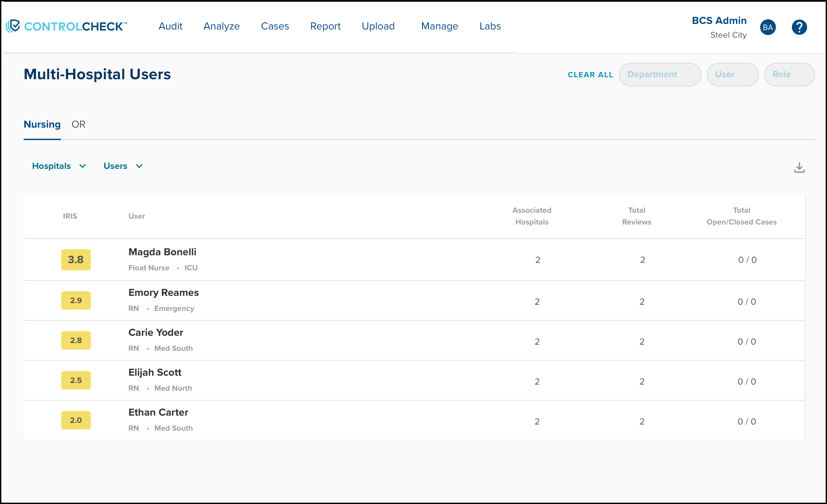Open the Analyze menu
This screenshot has width=827, height=504.
221,26
